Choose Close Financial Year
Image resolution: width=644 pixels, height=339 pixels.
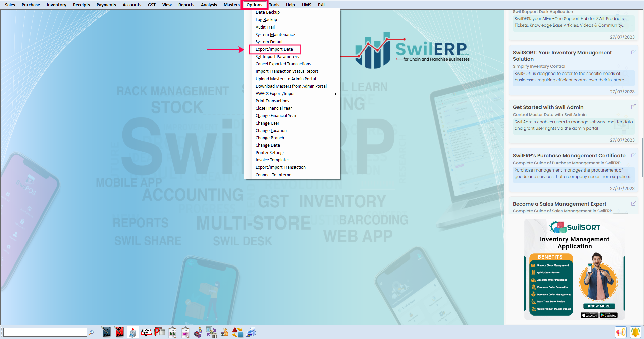(274, 108)
